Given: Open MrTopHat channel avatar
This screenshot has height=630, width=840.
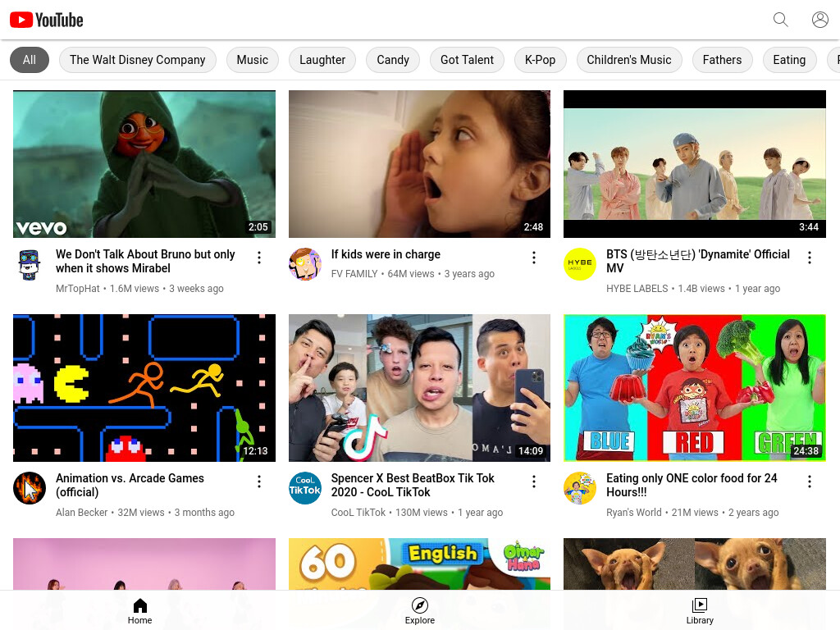Looking at the screenshot, I should tap(30, 264).
